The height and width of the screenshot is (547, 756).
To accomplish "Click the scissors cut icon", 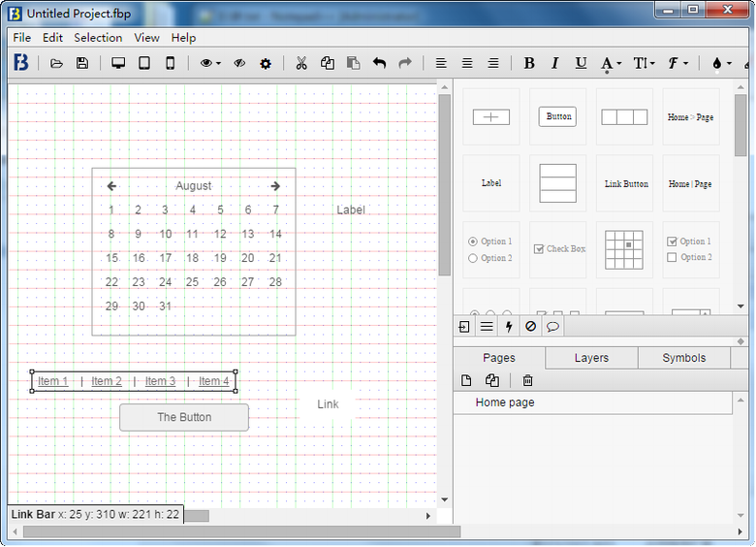I will pos(300,63).
